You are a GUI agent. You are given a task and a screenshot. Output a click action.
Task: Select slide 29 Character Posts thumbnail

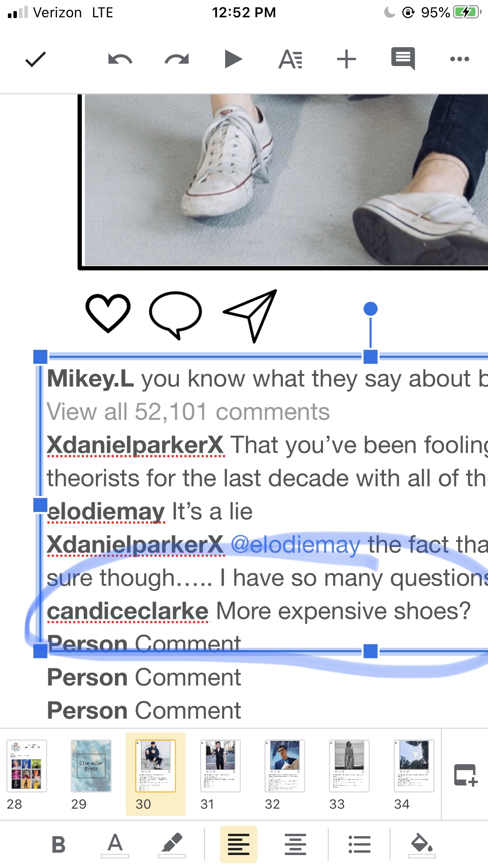[x=91, y=766]
